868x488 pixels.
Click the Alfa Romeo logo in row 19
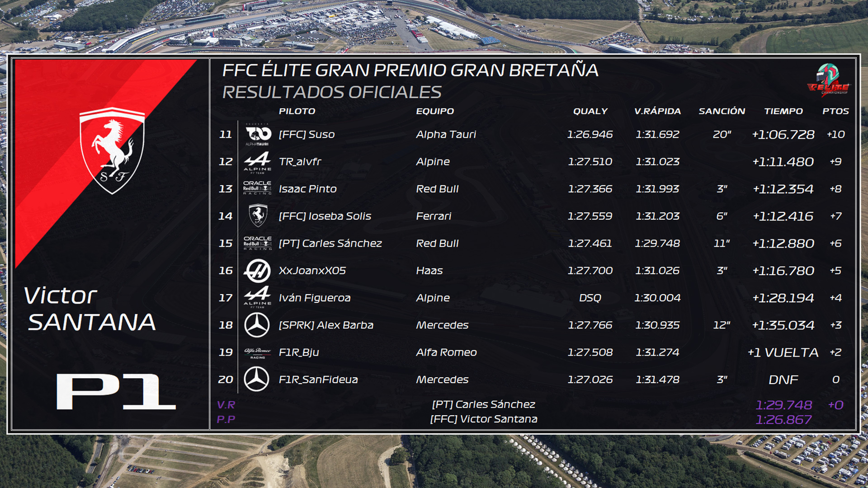point(258,353)
